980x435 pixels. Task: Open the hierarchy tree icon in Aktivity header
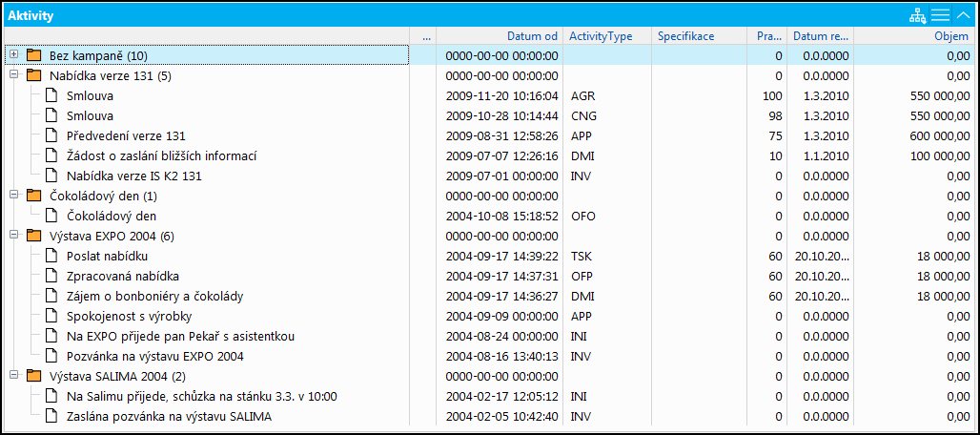(x=917, y=16)
